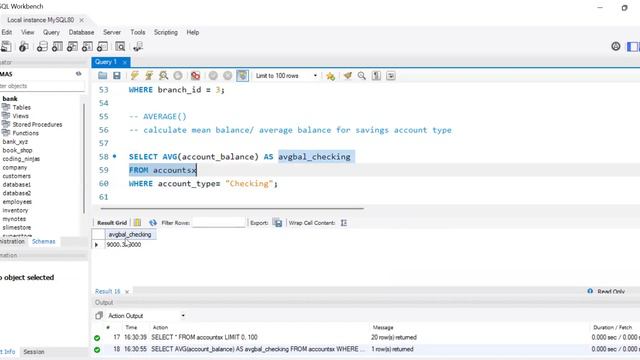
Task: Open the Server menu
Action: 112,32
